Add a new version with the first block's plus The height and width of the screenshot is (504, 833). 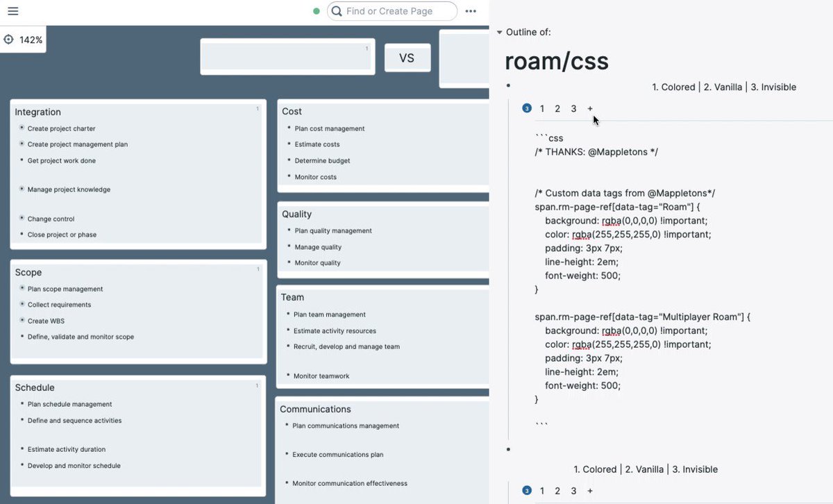[x=590, y=109]
